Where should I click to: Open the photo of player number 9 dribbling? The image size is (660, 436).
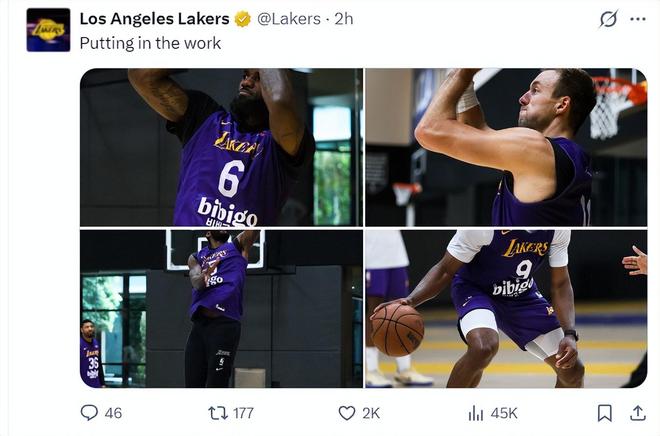point(505,309)
